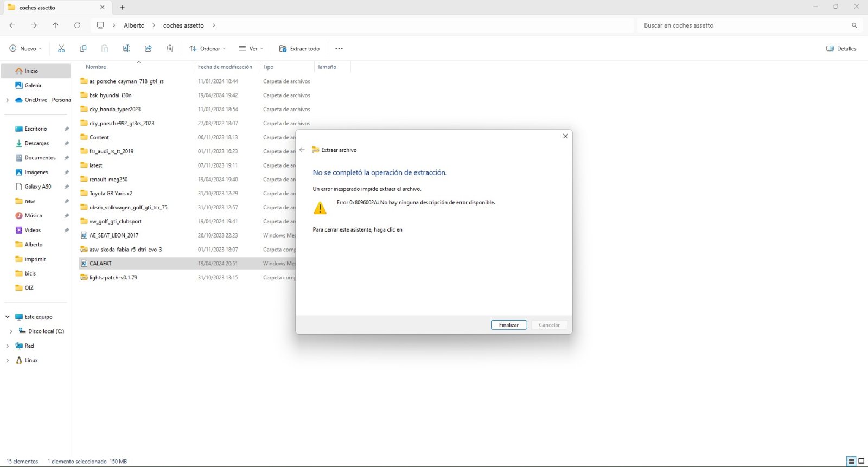The width and height of the screenshot is (868, 467).
Task: Click the PC monitor icon in address bar
Action: tap(100, 25)
